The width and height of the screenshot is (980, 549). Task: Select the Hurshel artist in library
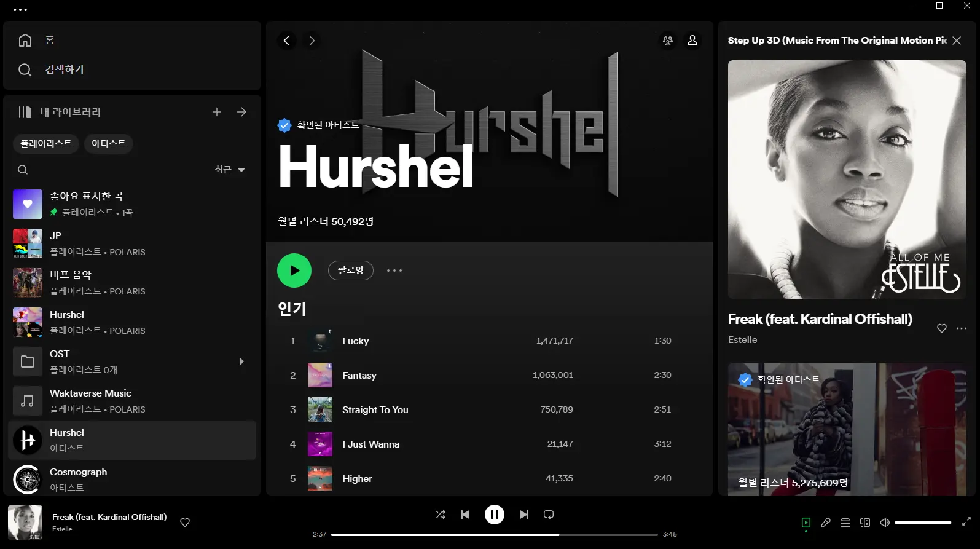coord(132,440)
